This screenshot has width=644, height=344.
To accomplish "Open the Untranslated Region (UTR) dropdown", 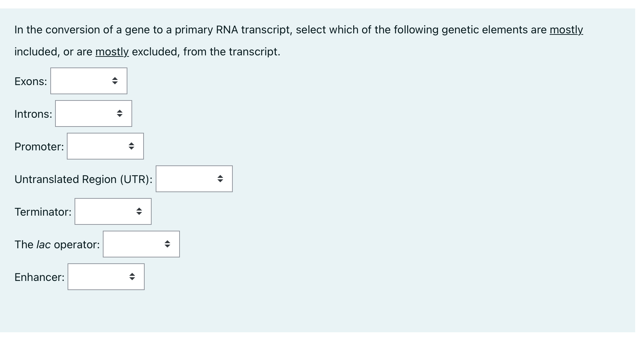I will [x=194, y=179].
